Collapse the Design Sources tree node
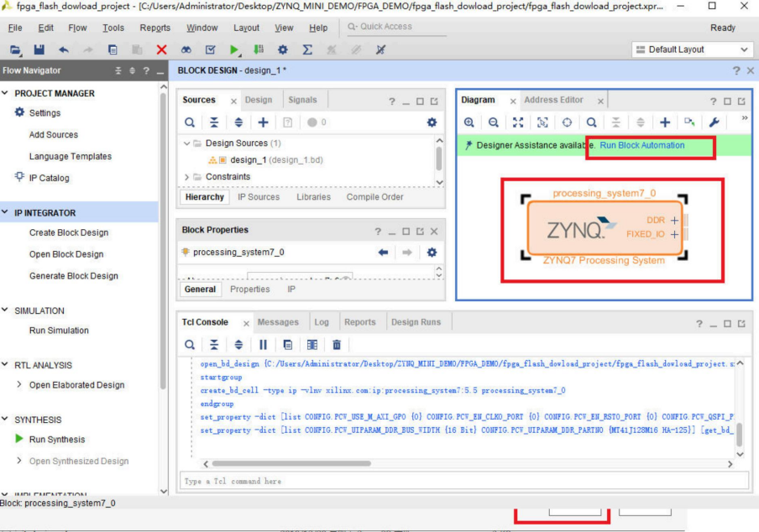Image resolution: width=759 pixels, height=532 pixels. pos(187,143)
